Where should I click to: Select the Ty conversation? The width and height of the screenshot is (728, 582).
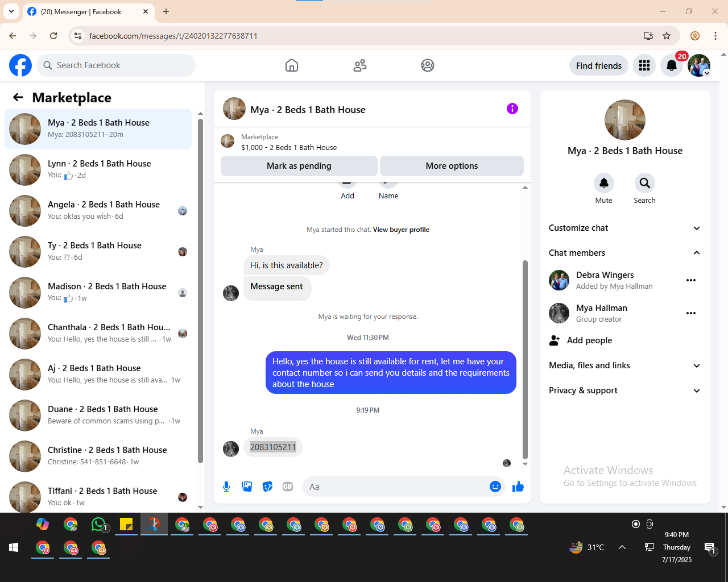pos(98,252)
